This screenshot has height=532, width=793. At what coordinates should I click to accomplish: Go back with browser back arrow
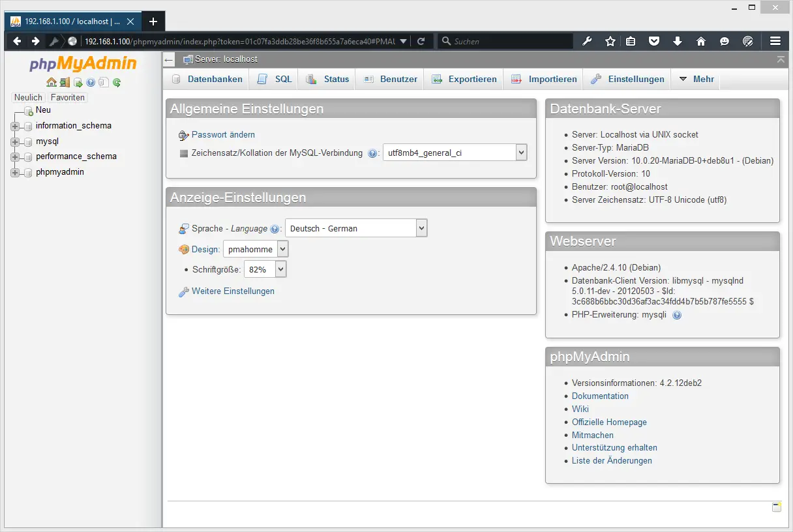pos(17,41)
